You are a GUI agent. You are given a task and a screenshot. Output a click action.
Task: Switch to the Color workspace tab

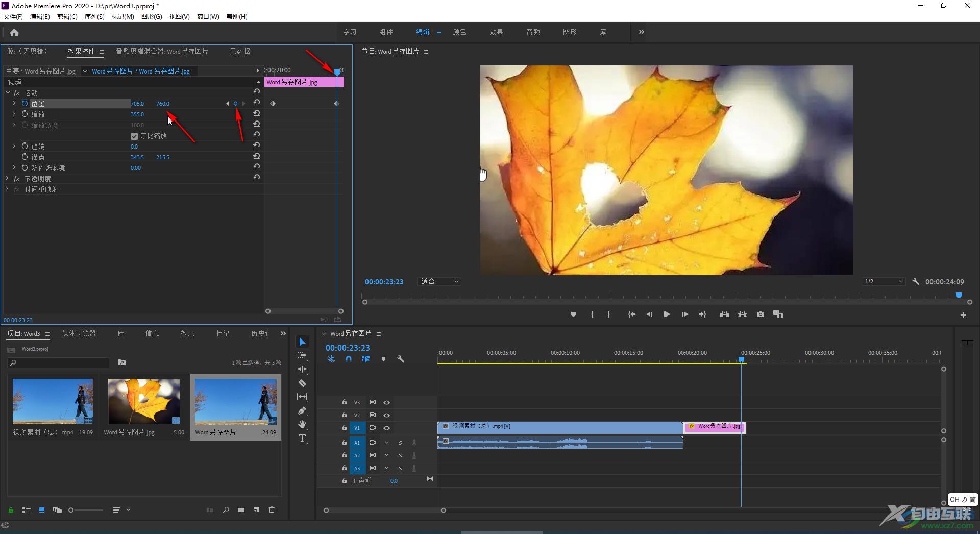[459, 32]
